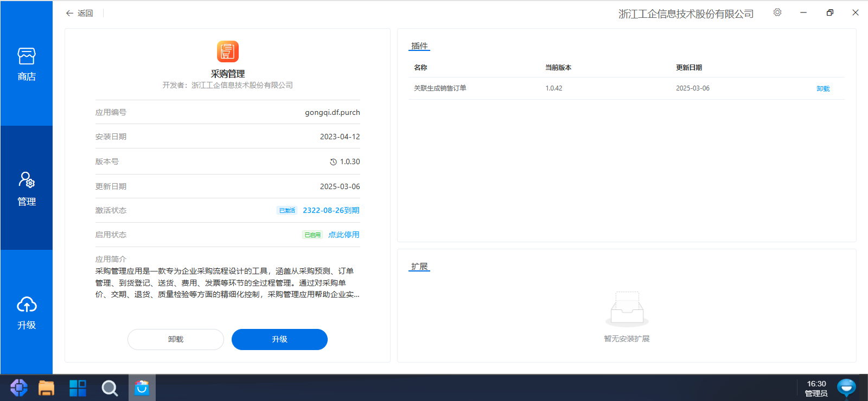The height and width of the screenshot is (401, 868).
Task: Select the 插件 tab heading
Action: [x=419, y=46]
